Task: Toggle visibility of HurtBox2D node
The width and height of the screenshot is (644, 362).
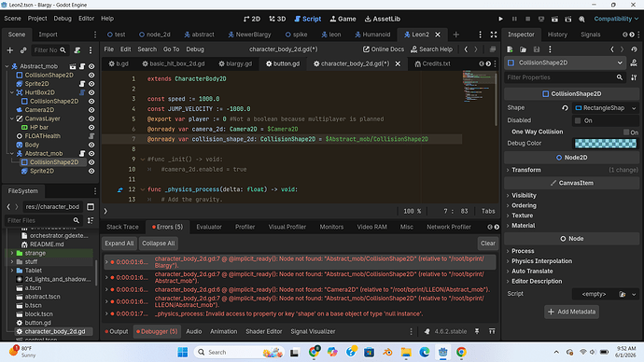Action: click(x=91, y=92)
